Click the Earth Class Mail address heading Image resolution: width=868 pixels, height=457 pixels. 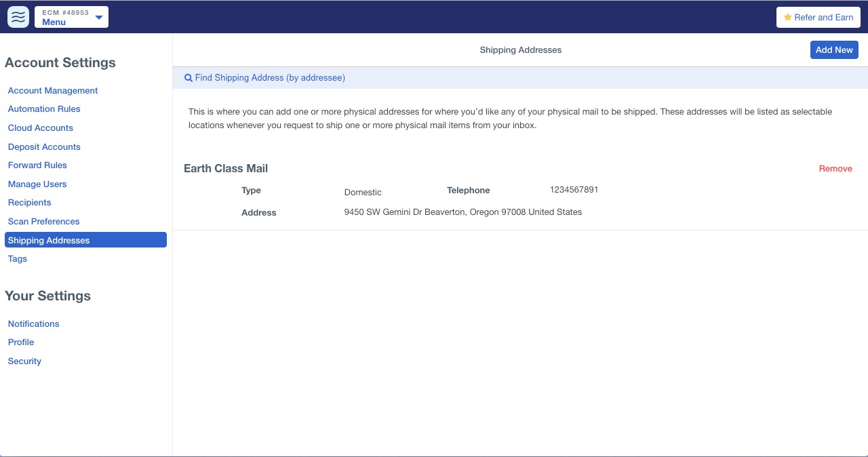(x=226, y=169)
